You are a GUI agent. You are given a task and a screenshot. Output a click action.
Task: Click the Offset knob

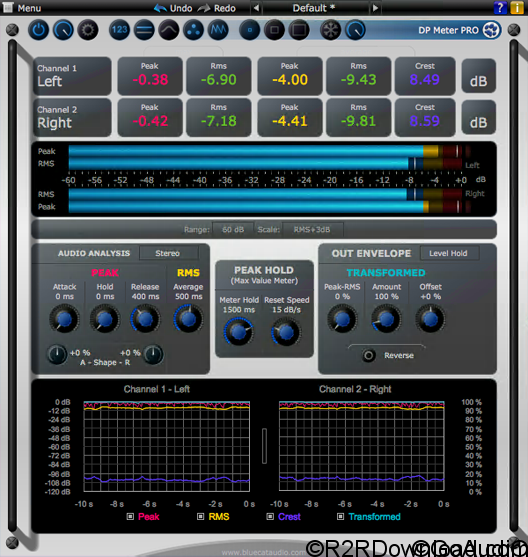[x=430, y=319]
